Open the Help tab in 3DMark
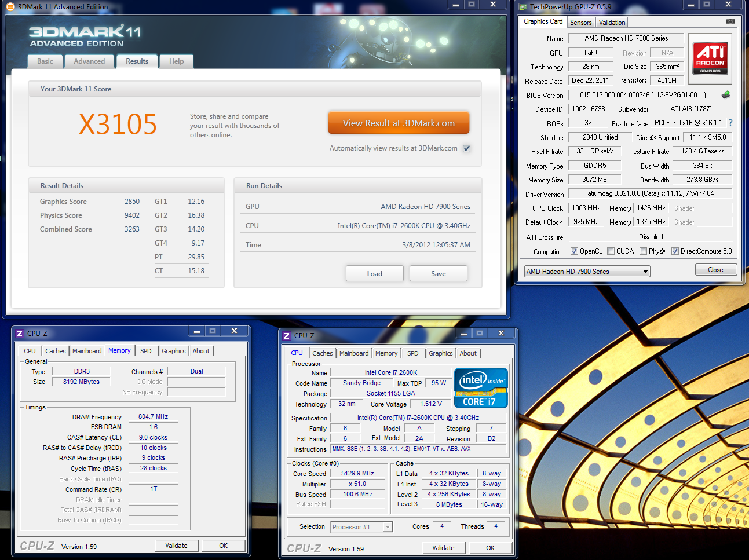 (x=177, y=61)
